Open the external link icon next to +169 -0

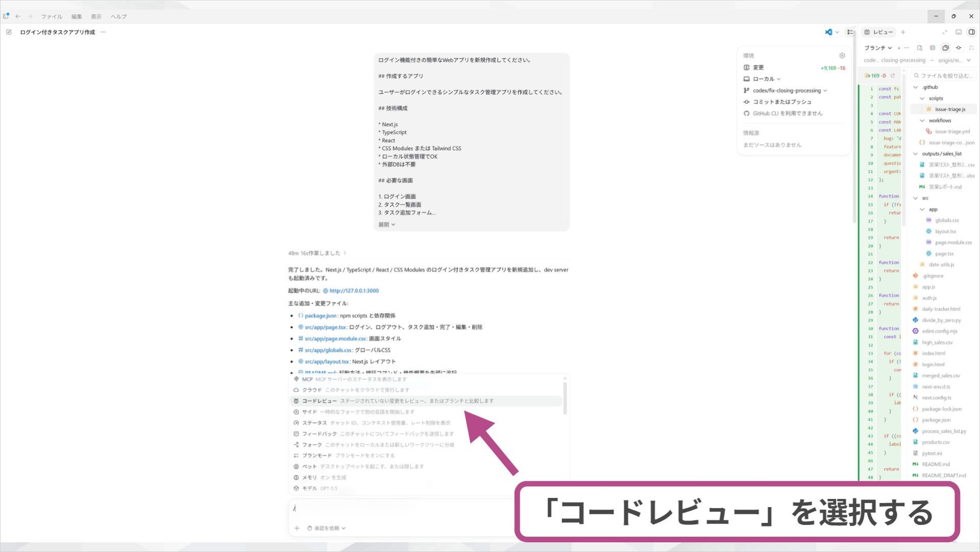(893, 76)
